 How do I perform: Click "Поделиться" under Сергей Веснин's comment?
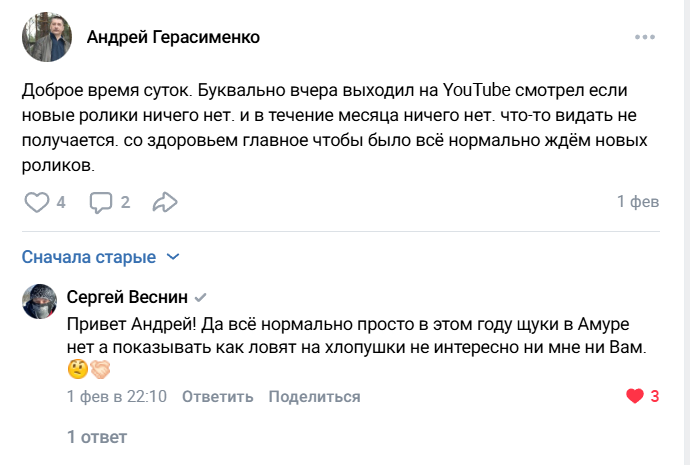coord(314,397)
